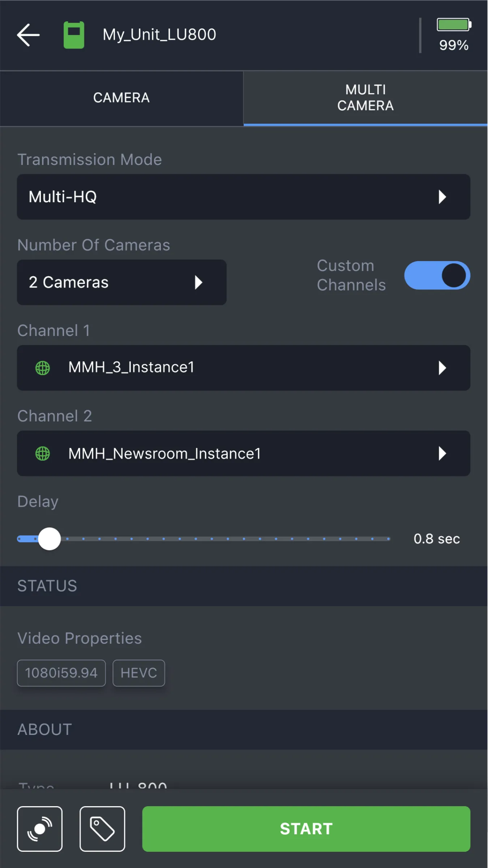Tap the 1080i59.94 video format chip
Screen dimensions: 488x868
coord(61,673)
